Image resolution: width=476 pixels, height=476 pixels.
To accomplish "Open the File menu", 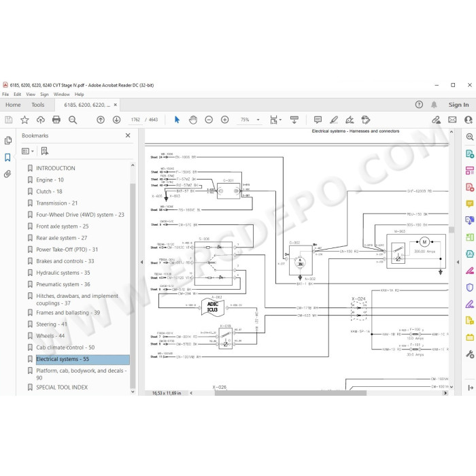I will [x=5, y=95].
